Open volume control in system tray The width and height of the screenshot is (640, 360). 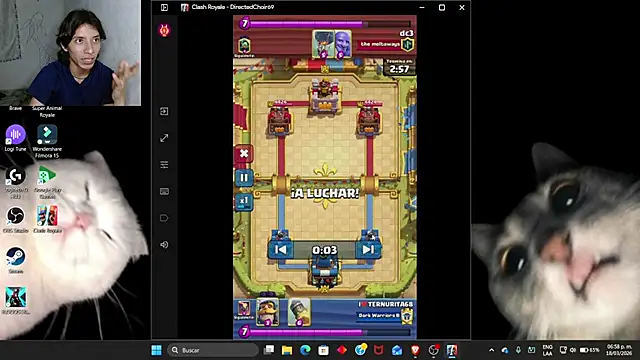click(x=573, y=350)
